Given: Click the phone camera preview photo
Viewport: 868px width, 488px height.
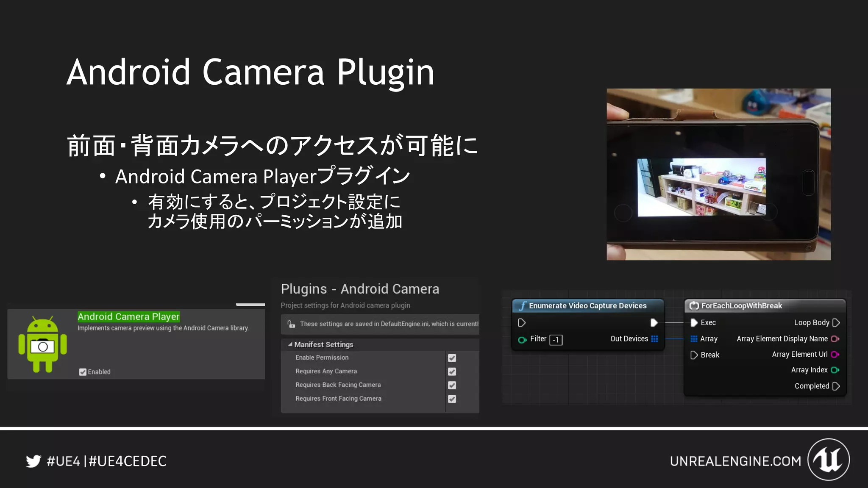Looking at the screenshot, I should coord(718,174).
